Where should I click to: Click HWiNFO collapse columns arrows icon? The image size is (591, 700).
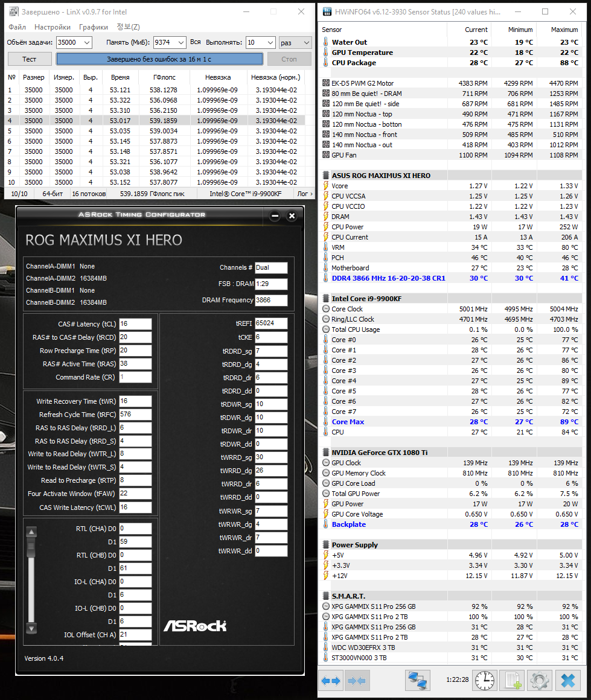[357, 680]
